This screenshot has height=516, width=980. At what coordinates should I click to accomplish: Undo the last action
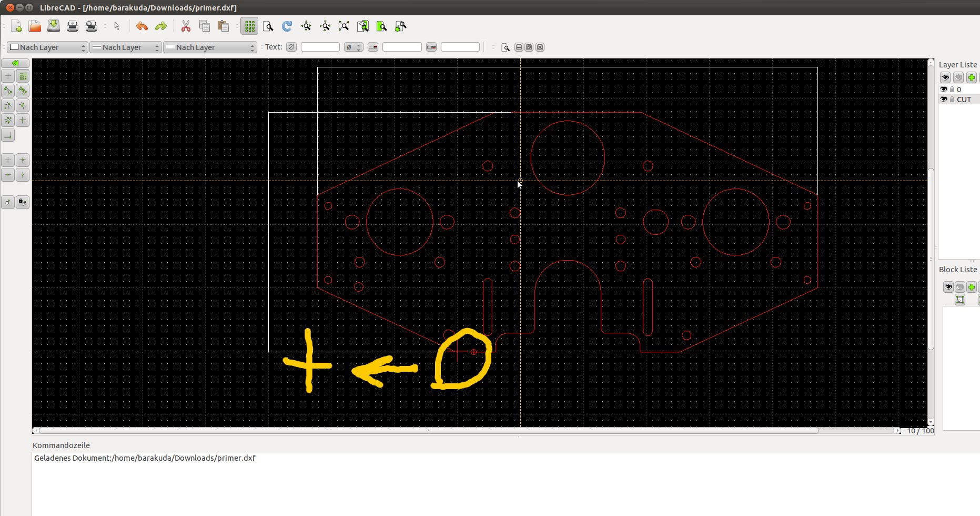click(142, 26)
